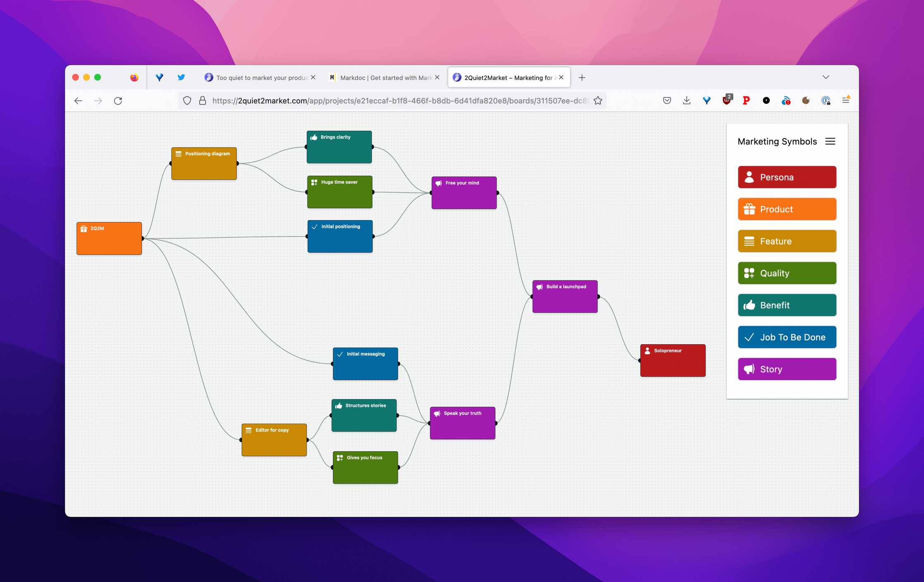Open a new tab with the plus button
This screenshot has height=582, width=924.
582,77
